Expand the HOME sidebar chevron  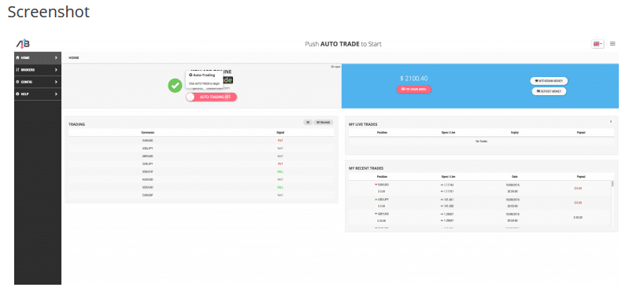(56, 58)
